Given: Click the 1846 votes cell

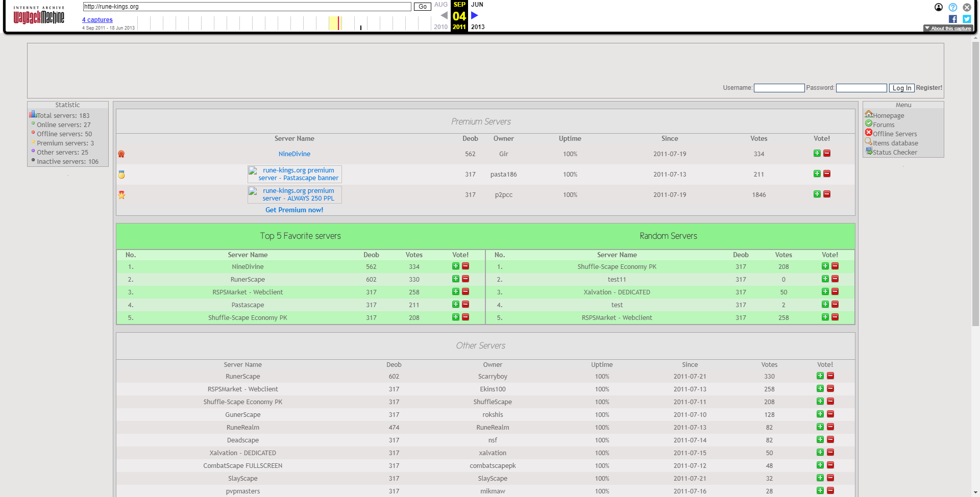Looking at the screenshot, I should [x=759, y=194].
